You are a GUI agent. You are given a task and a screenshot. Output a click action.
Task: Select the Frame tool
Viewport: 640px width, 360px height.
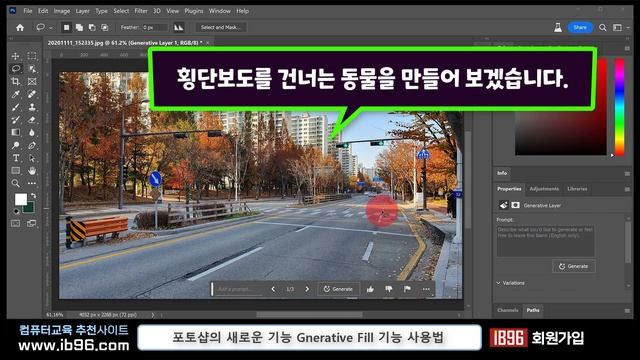(32, 82)
